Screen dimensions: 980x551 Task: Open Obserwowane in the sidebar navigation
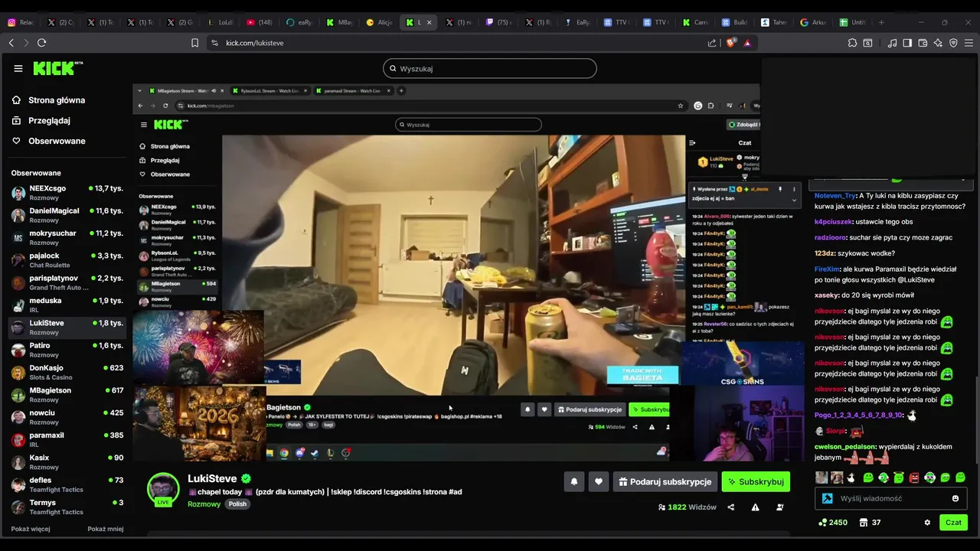[x=49, y=141]
